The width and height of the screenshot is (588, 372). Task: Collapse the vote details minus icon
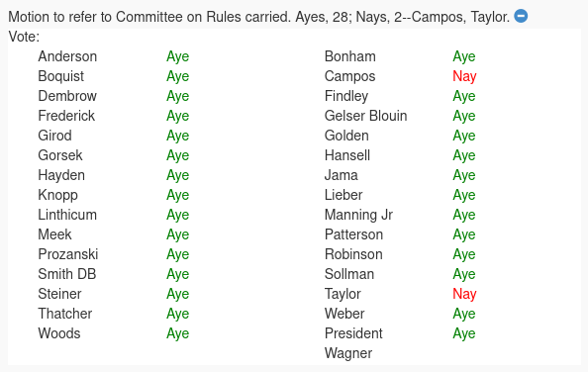[521, 16]
